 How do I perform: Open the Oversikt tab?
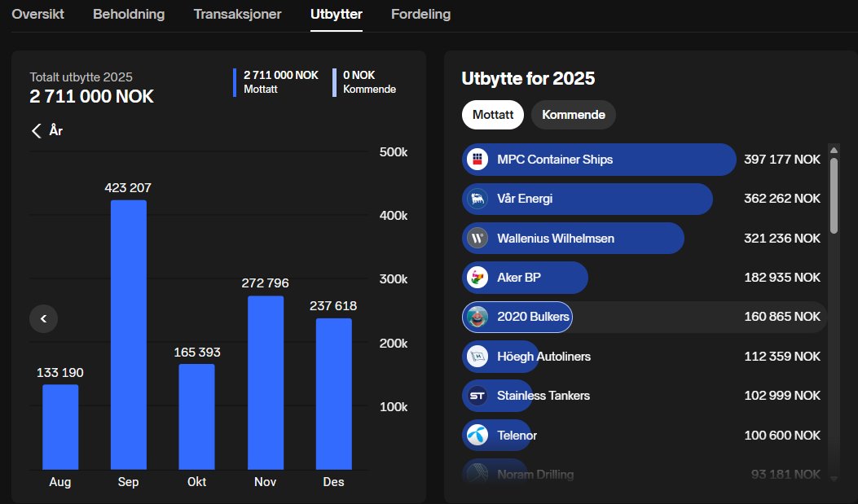tap(37, 14)
